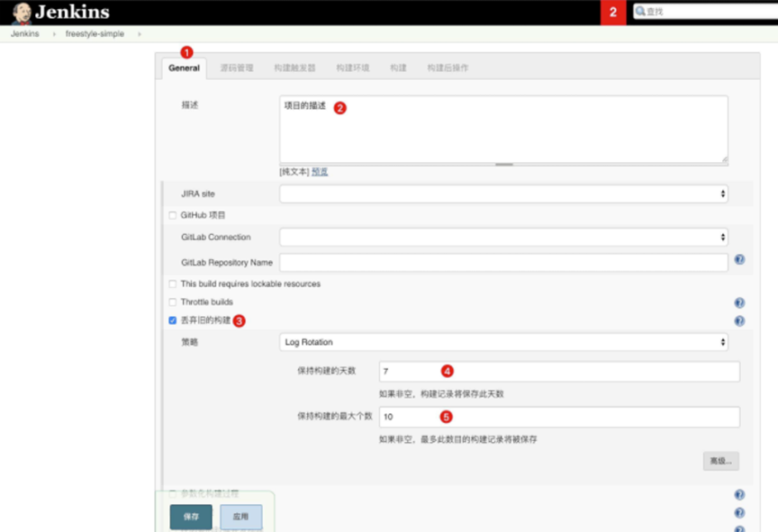This screenshot has width=778, height=532.
Task: Open the 预览 preview link
Action: (x=320, y=172)
